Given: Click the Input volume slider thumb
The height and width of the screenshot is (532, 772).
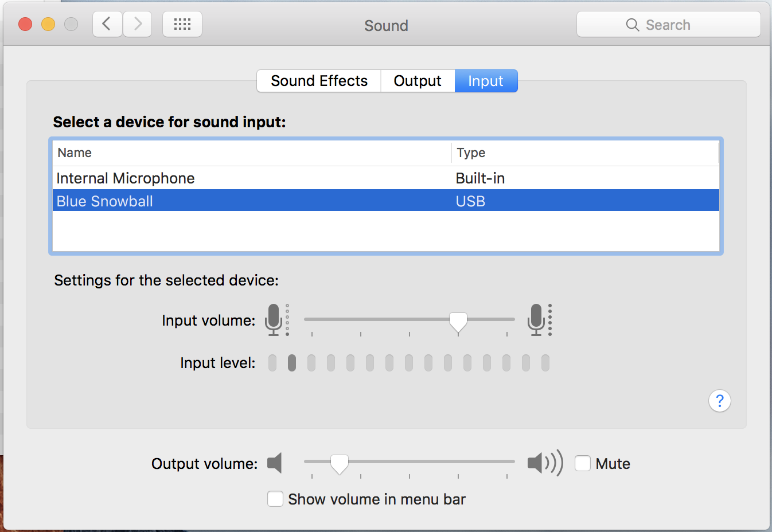Looking at the screenshot, I should 458,323.
